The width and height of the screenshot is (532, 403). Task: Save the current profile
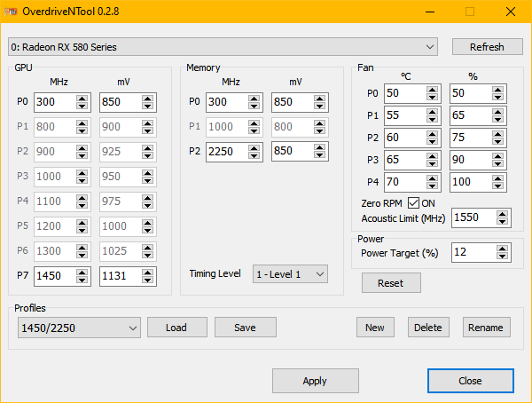coord(246,328)
